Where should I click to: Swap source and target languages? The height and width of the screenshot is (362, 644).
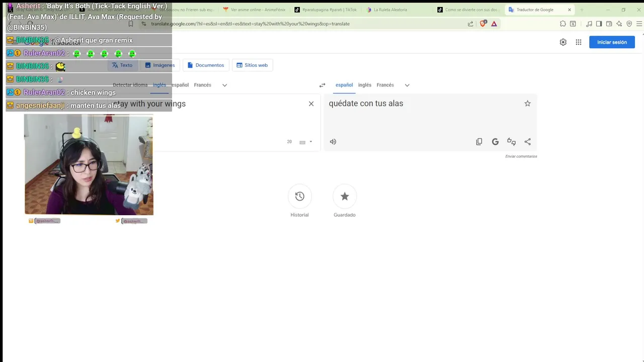pos(322,85)
